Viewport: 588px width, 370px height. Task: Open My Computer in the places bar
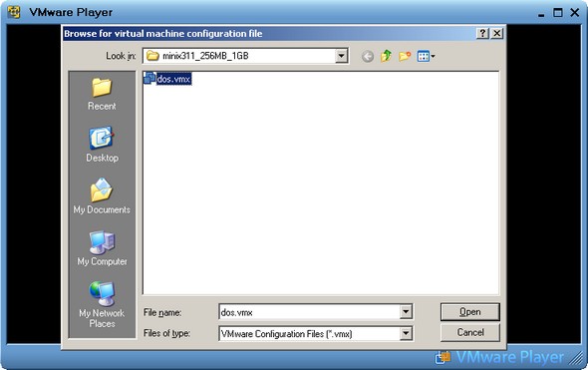coord(102,248)
